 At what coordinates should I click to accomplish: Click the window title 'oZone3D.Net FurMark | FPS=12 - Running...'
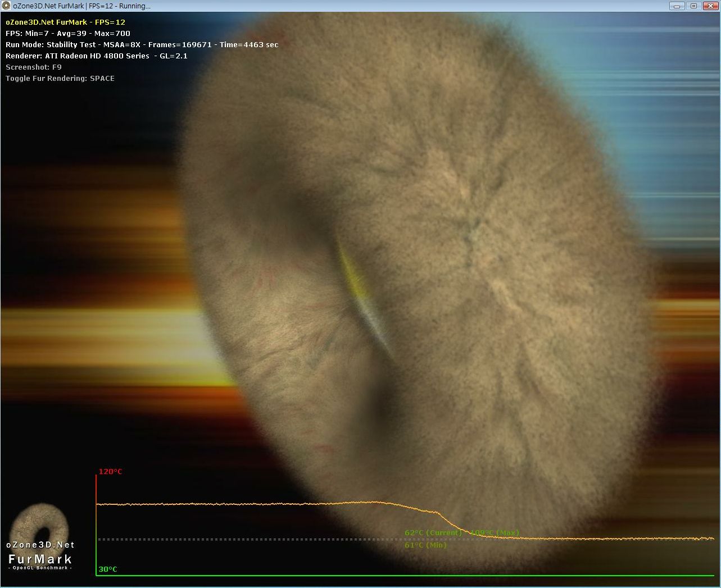pos(82,6)
